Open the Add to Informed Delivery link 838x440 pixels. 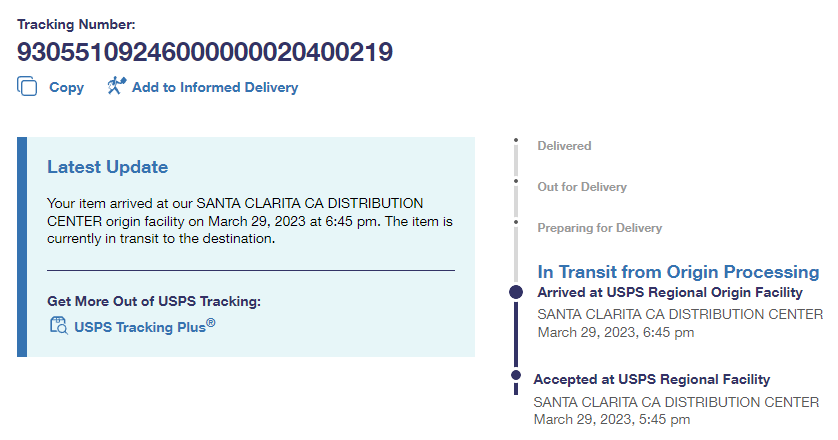pyautogui.click(x=214, y=88)
